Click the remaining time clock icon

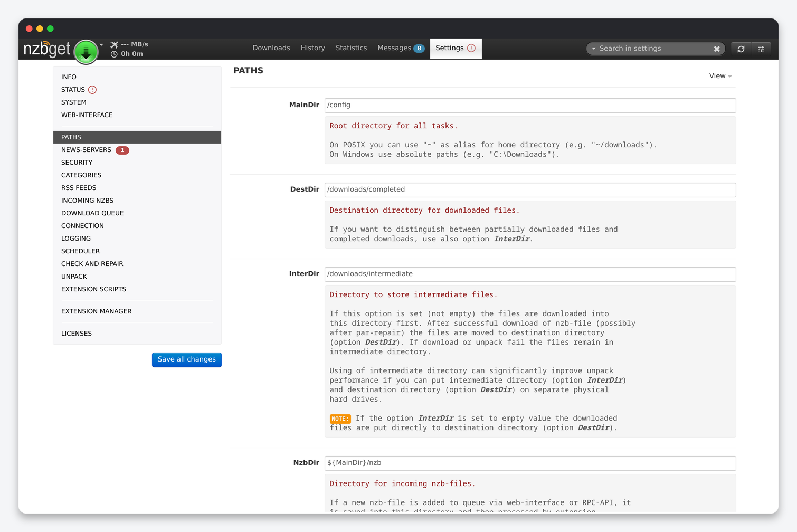click(114, 54)
